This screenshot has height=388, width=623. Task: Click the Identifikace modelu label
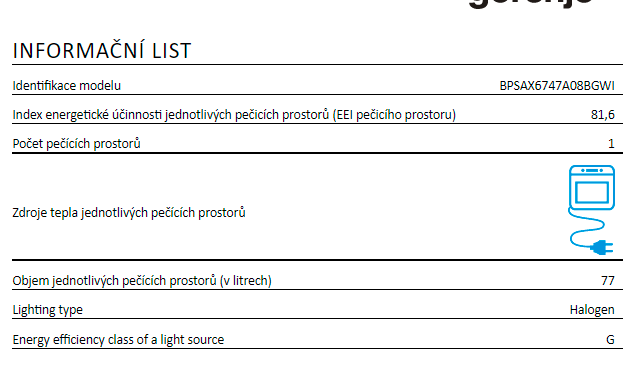(66, 86)
